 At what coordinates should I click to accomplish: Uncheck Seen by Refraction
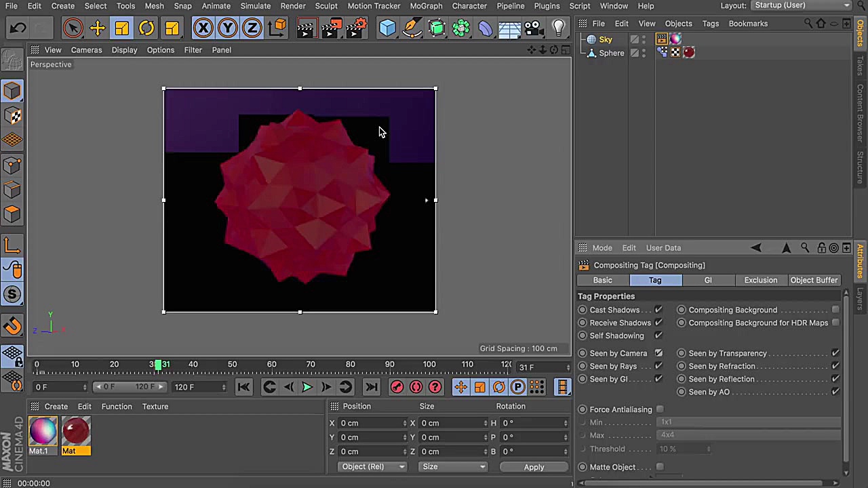835,366
